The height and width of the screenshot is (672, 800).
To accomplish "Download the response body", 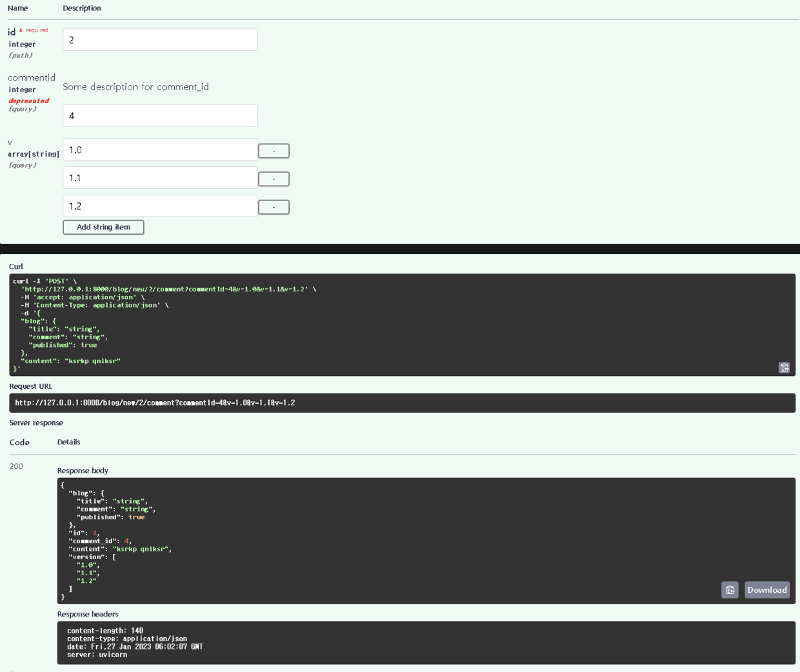I will (x=766, y=590).
